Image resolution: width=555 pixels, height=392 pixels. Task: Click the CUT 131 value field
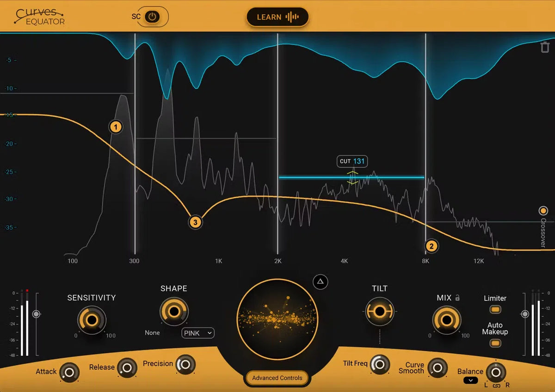tap(359, 161)
